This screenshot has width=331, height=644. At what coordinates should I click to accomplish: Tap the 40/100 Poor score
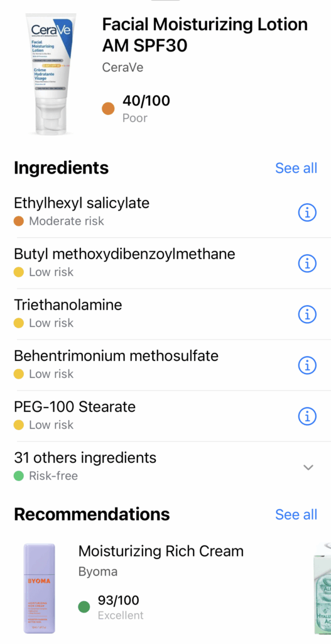point(146,108)
